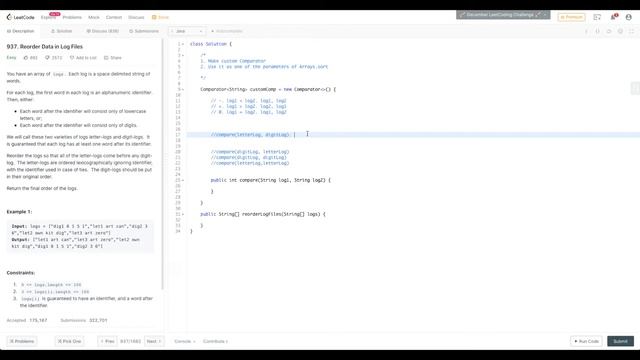Screen dimensions: 640x360
Task: Click the 'public int compare' line
Action: click(x=270, y=180)
